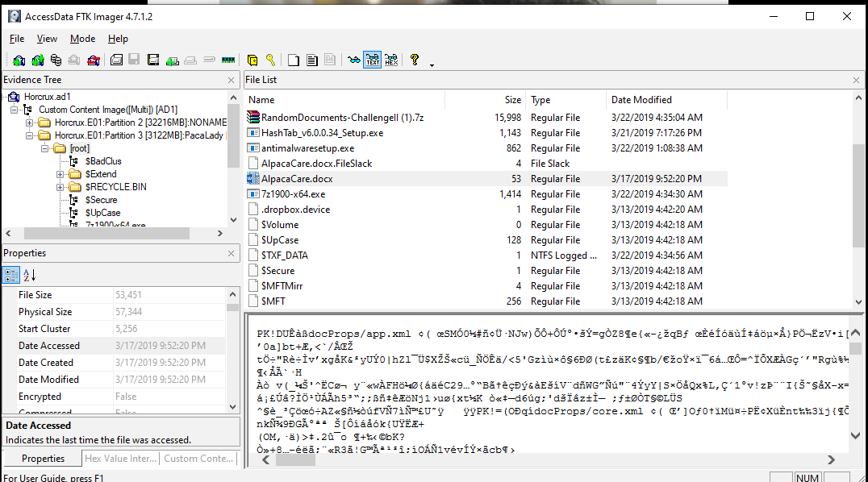Click the yellow safe Obtain Protected Files icon
This screenshot has width=868, height=482.
click(x=252, y=60)
